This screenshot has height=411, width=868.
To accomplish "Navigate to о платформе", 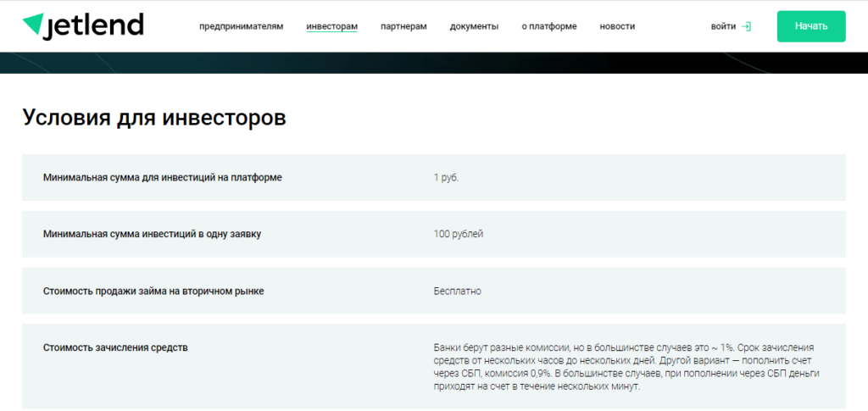I will (549, 26).
